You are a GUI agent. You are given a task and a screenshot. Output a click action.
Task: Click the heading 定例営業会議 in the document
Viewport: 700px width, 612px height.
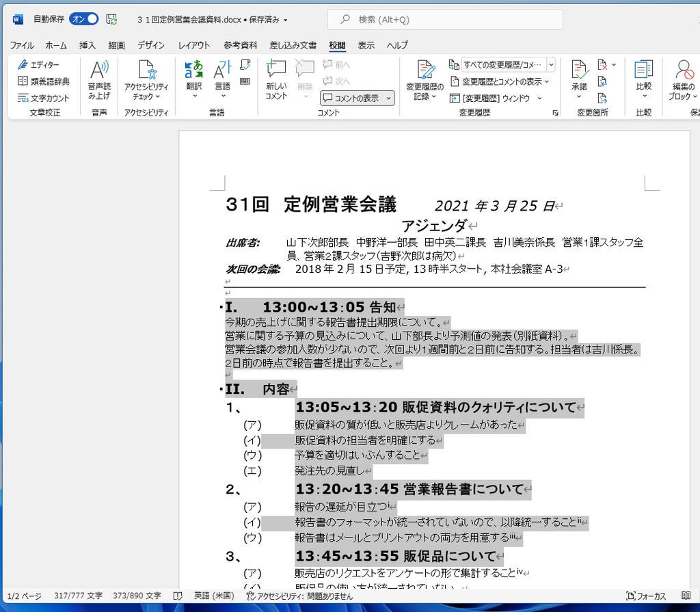pyautogui.click(x=340, y=204)
